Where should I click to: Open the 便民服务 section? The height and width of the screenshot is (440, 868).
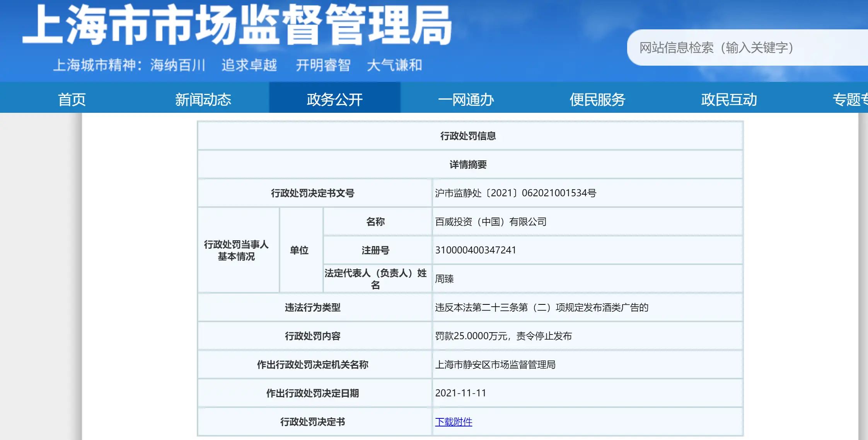[597, 99]
